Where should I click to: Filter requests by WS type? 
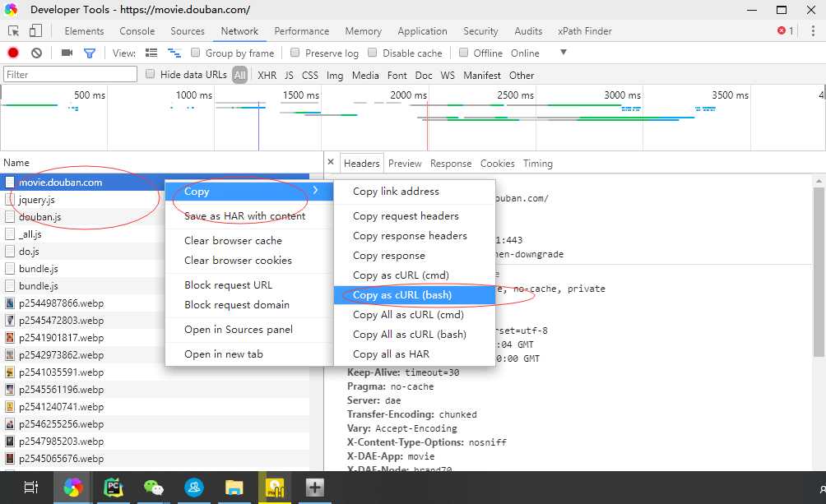tap(448, 76)
